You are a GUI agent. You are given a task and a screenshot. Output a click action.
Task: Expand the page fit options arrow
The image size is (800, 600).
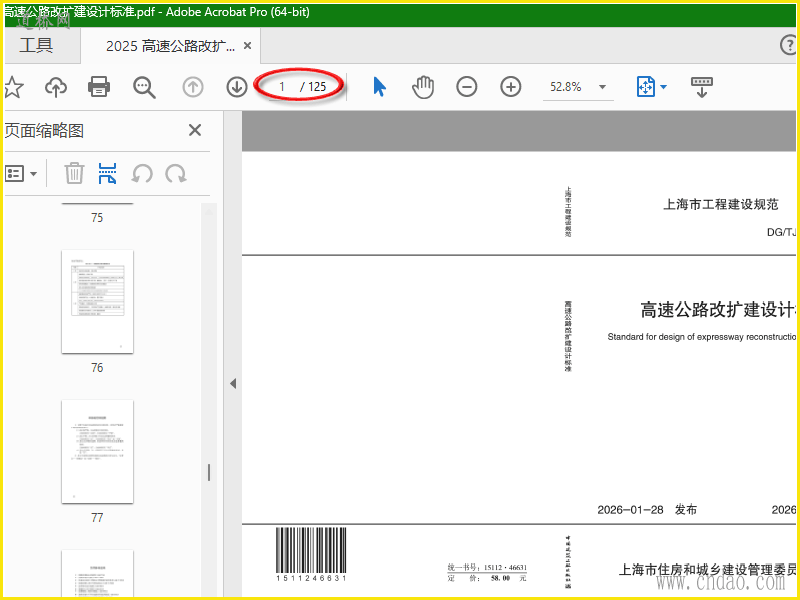[663, 87]
